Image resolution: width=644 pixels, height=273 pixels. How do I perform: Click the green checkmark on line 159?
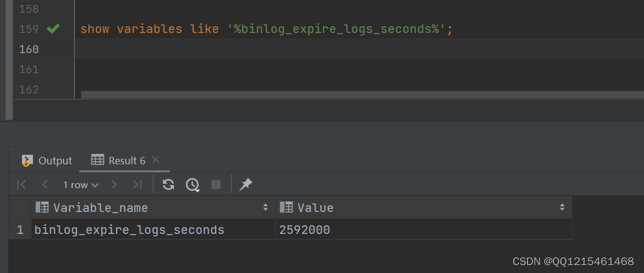pos(53,29)
